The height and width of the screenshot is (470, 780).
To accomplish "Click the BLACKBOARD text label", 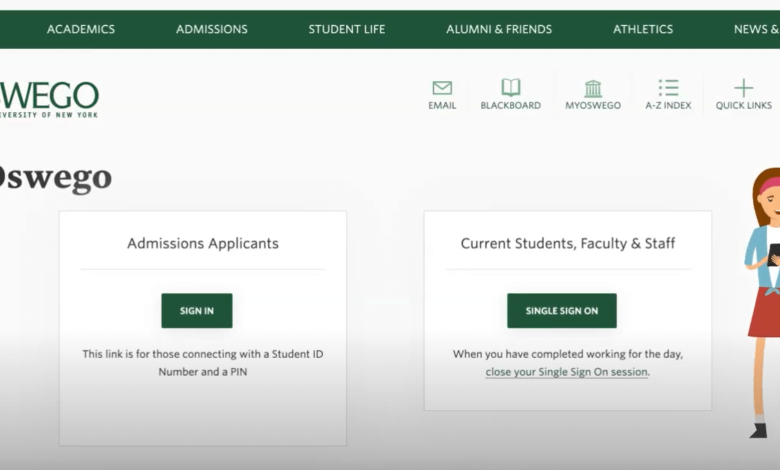I will point(510,105).
